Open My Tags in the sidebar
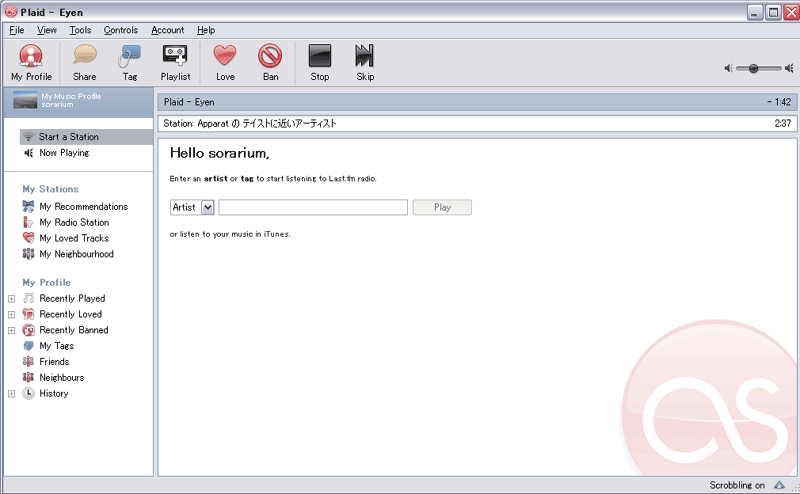The image size is (800, 494). [57, 345]
